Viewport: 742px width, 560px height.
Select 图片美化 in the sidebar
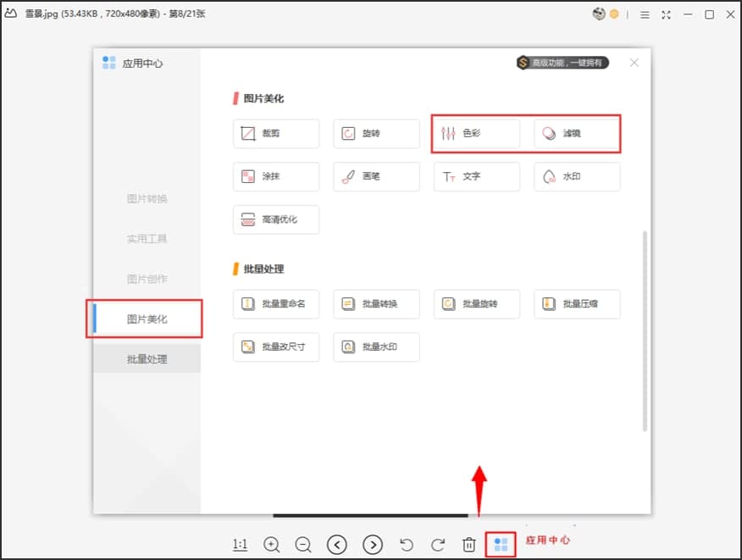[x=147, y=319]
